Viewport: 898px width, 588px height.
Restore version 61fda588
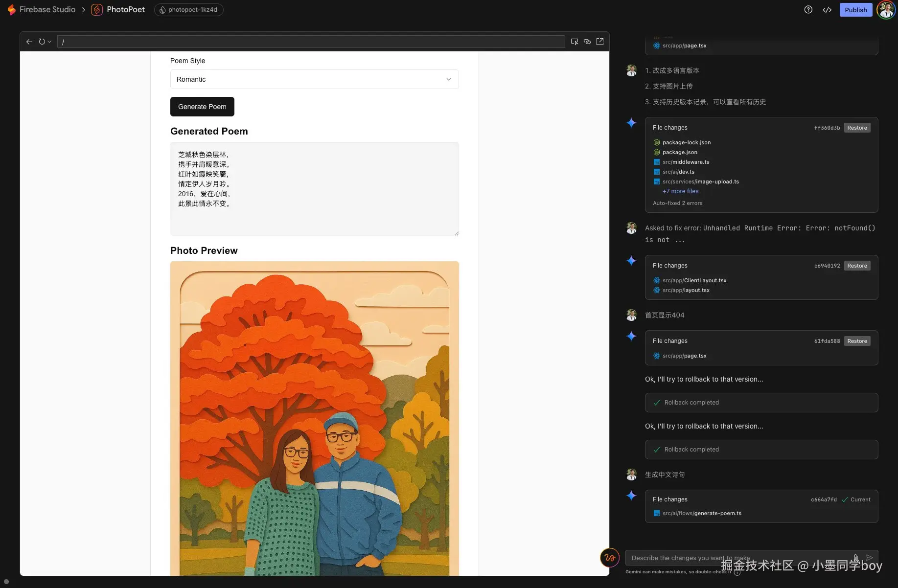[857, 341]
